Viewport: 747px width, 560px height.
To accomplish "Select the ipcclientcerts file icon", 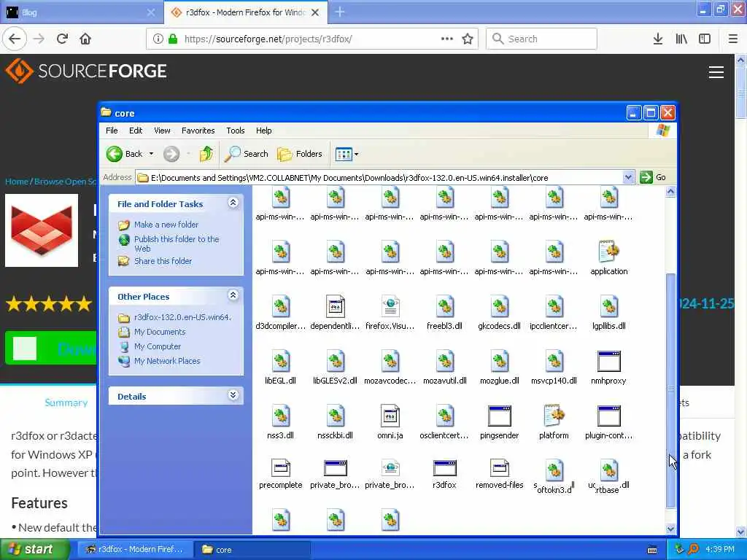I will pos(554,306).
